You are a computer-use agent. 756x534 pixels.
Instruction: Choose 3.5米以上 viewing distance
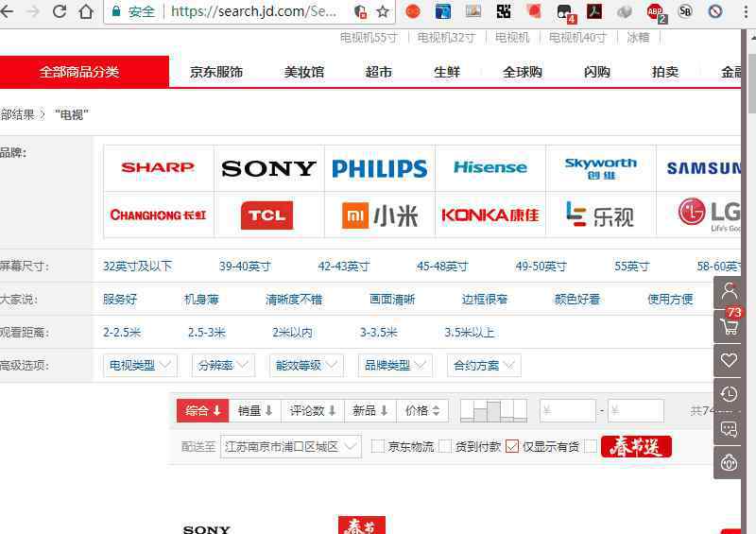pyautogui.click(x=470, y=333)
